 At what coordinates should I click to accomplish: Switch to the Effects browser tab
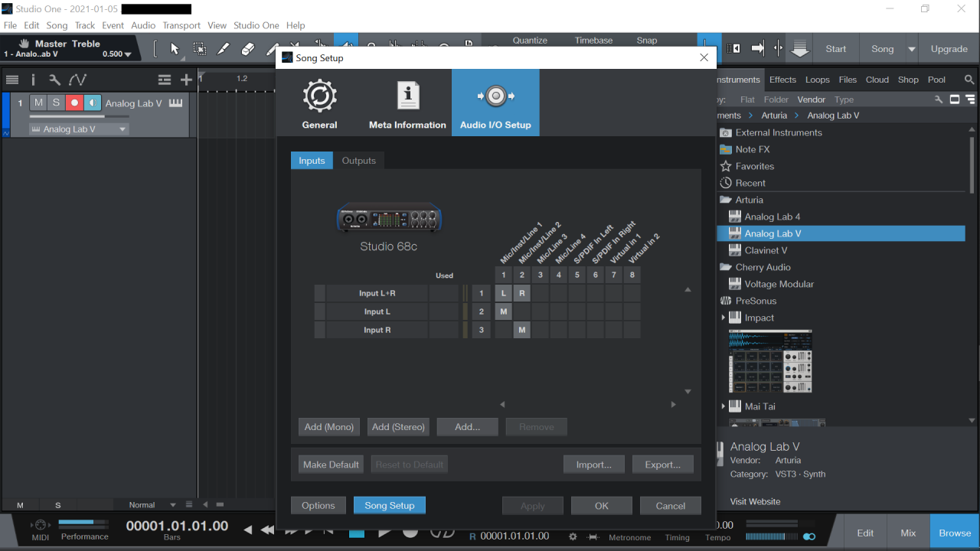coord(782,80)
